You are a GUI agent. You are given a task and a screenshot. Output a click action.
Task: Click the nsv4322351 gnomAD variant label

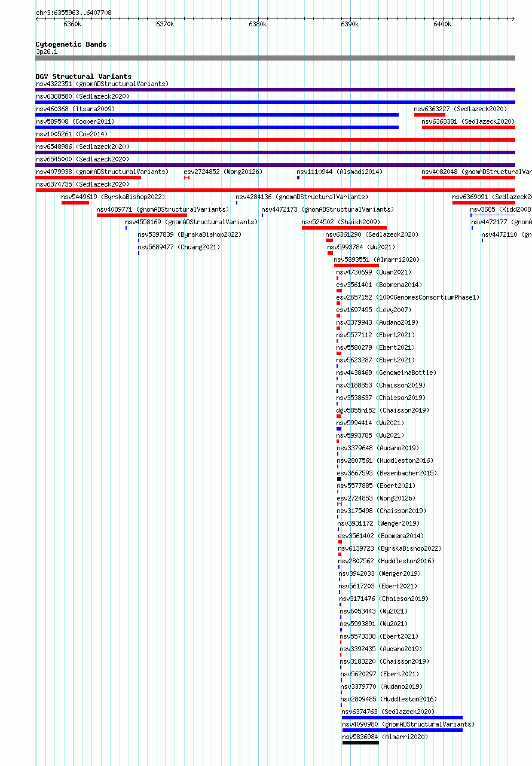coord(102,84)
